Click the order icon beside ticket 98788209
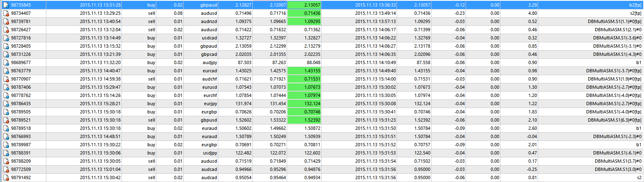Image resolution: width=644 pixels, height=182 pixels. click(6, 161)
